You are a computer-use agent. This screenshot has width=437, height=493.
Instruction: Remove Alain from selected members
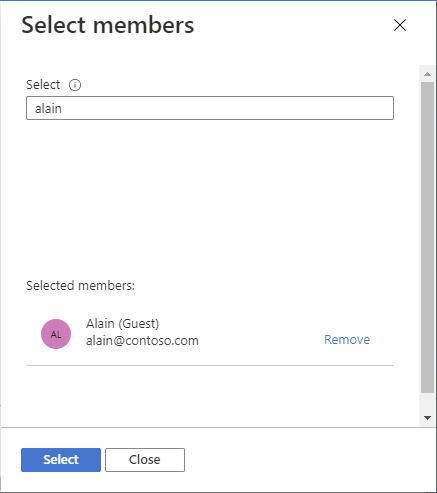(347, 339)
